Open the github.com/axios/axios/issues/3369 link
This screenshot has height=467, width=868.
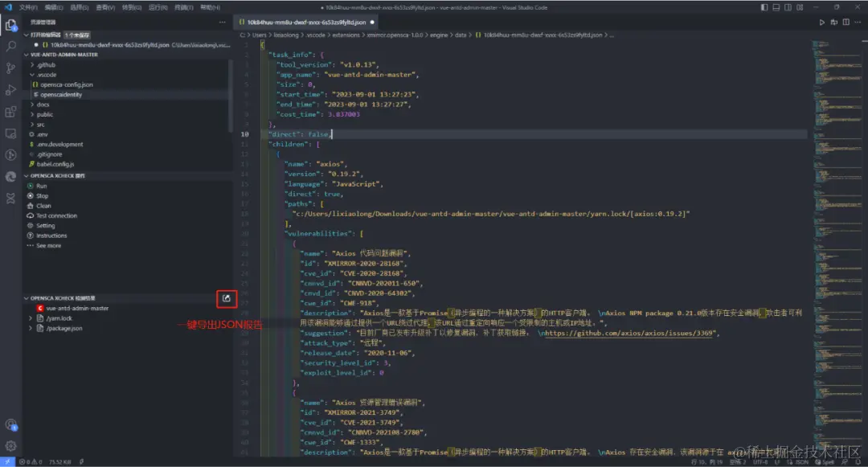[x=628, y=333]
